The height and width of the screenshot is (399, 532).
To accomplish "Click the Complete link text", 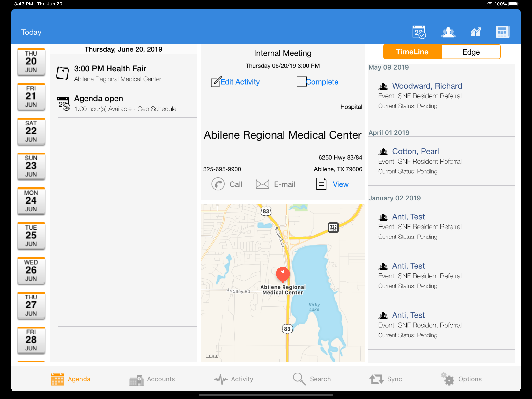I will pyautogui.click(x=322, y=82).
